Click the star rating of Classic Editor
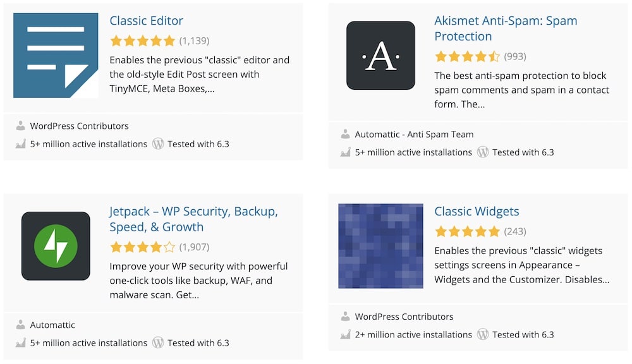Viewport: 632px width, 364px height. point(142,40)
